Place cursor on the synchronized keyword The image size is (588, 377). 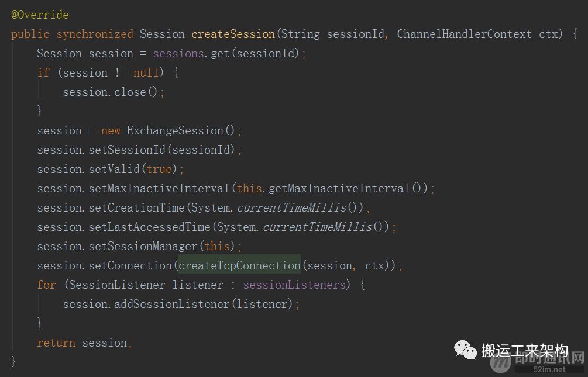tap(94, 34)
